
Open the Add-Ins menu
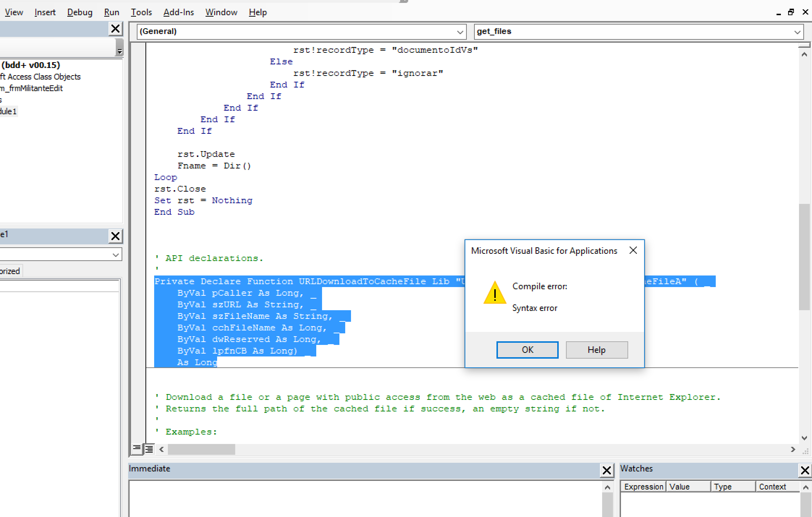click(x=178, y=12)
